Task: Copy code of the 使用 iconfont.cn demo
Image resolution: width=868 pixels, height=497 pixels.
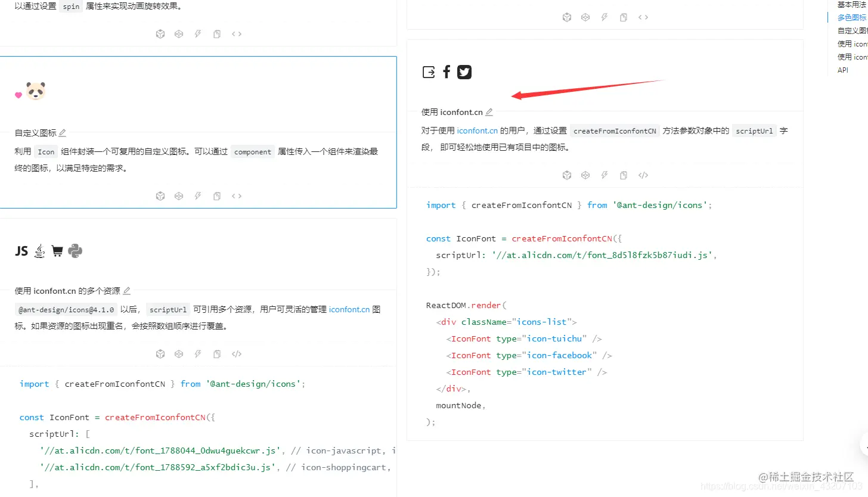Action: point(624,175)
